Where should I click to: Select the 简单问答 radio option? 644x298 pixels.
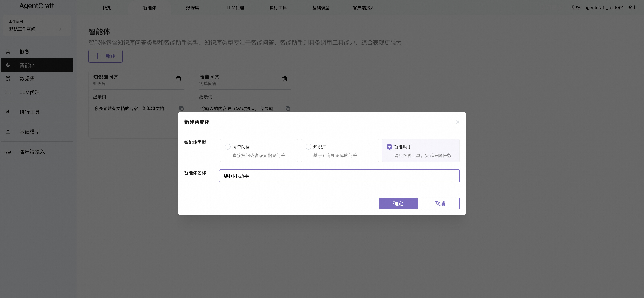click(228, 147)
